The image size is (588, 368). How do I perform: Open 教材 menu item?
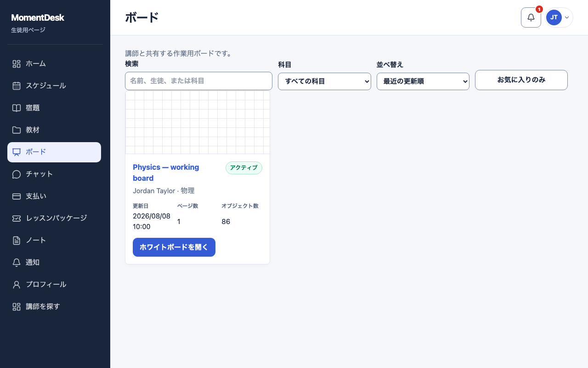click(54, 130)
